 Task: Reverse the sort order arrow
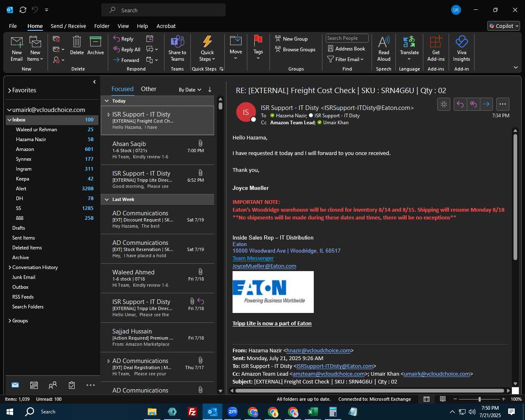pyautogui.click(x=210, y=89)
